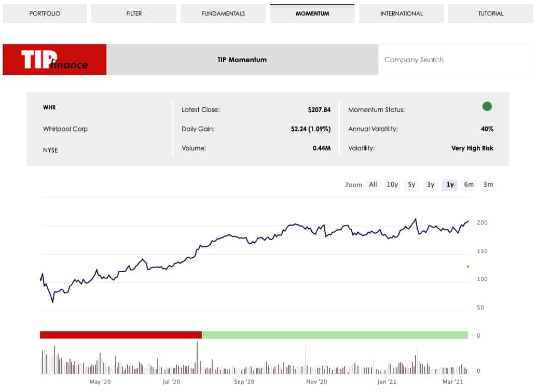Click the green Momentum Status indicator

tap(487, 106)
